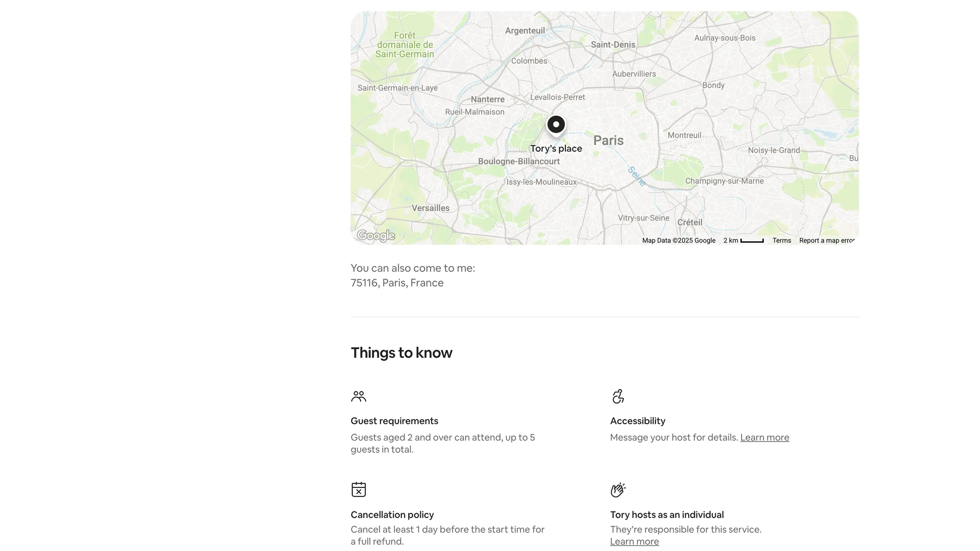The image size is (980, 551).
Task: Click the Guest requirements heading
Action: (x=394, y=421)
